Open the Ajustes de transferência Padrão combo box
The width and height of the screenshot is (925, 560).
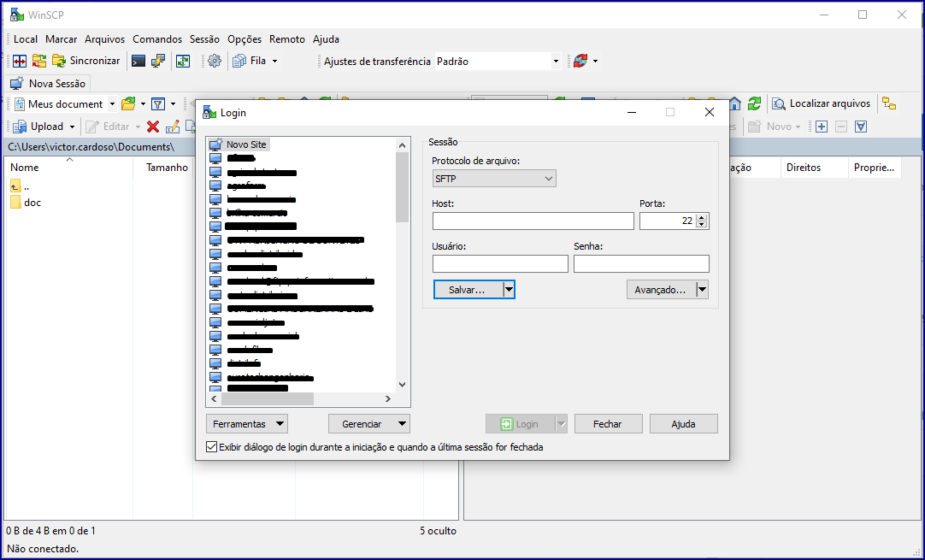coord(498,62)
